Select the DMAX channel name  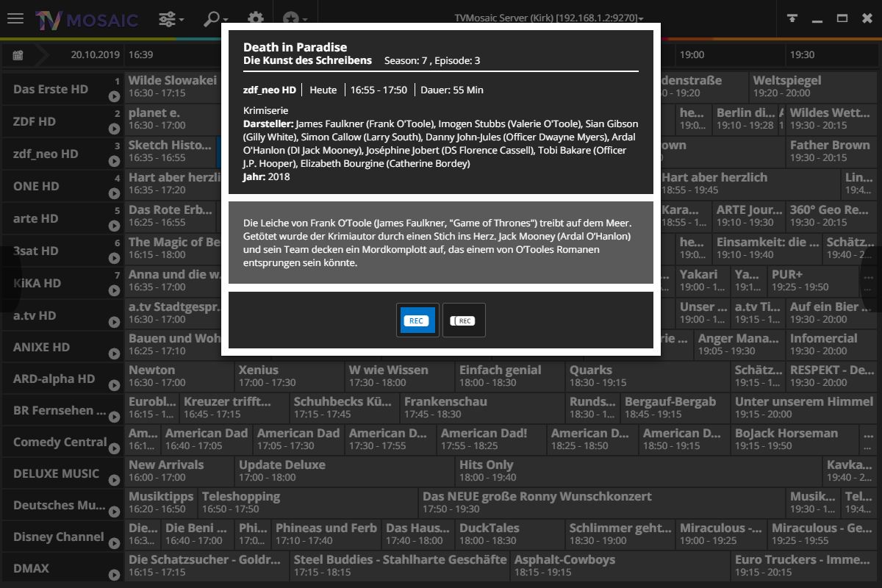click(32, 568)
